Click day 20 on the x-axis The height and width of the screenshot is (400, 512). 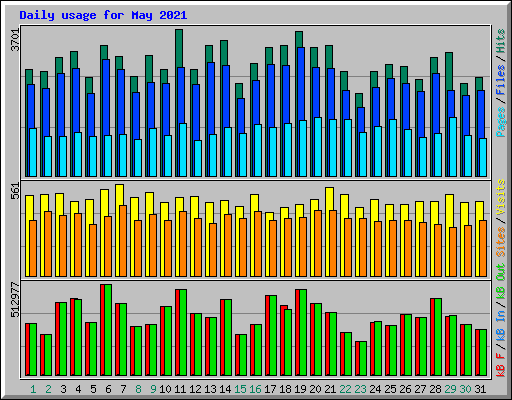click(x=315, y=389)
